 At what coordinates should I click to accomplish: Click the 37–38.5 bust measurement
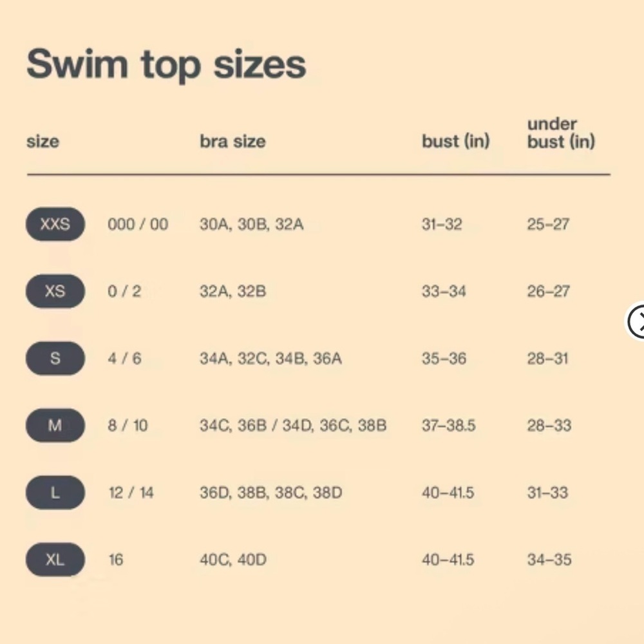pos(448,425)
